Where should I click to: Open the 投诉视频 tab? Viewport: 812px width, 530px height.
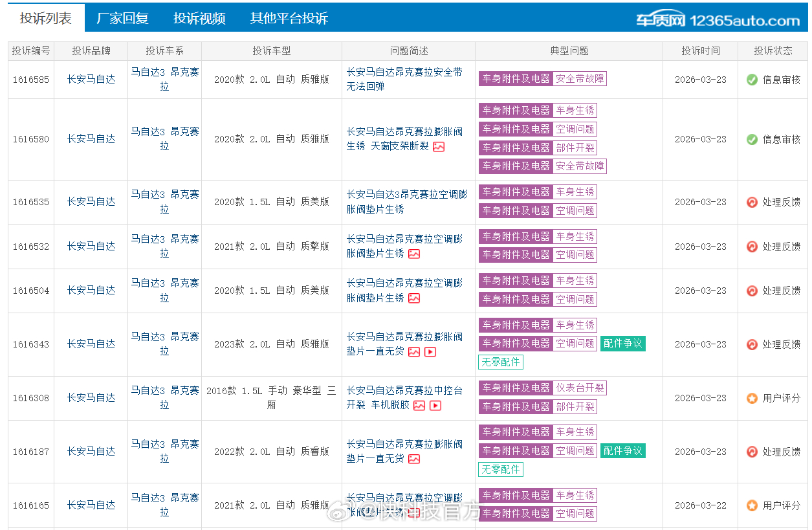coord(199,18)
